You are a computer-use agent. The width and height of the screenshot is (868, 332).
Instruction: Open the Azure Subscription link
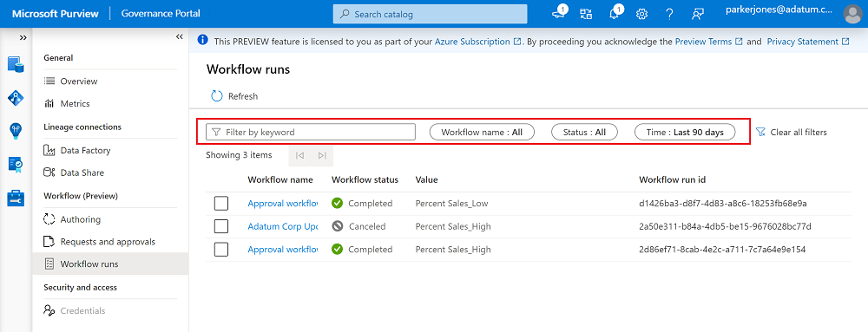pos(477,42)
